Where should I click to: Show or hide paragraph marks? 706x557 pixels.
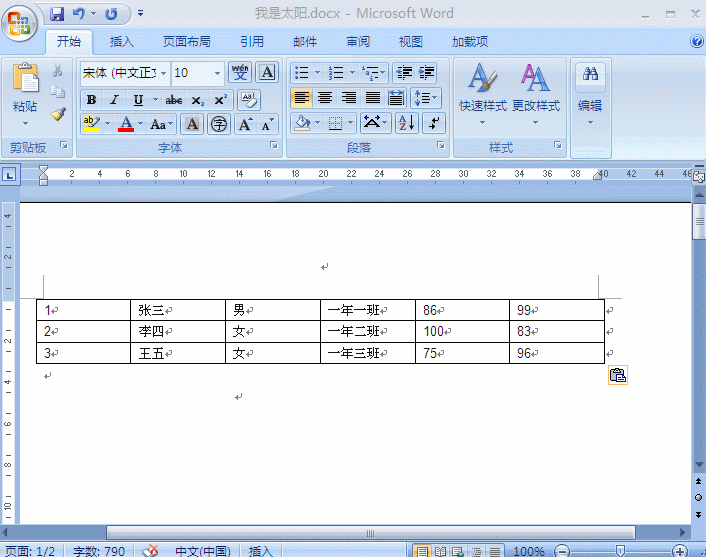434,123
